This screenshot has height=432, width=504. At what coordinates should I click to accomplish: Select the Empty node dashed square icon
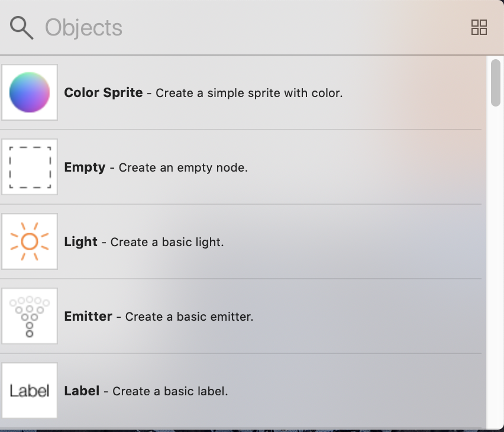(x=30, y=167)
